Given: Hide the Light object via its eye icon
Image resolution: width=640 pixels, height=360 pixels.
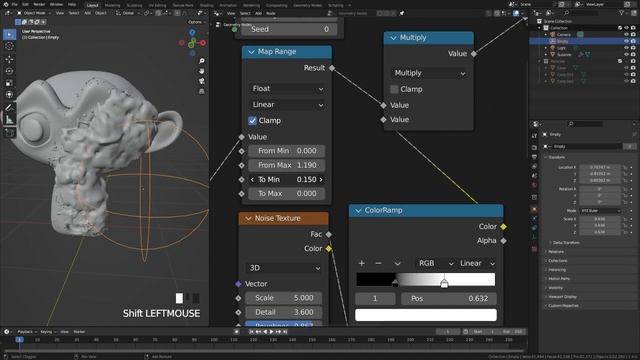Looking at the screenshot, I should [626, 48].
